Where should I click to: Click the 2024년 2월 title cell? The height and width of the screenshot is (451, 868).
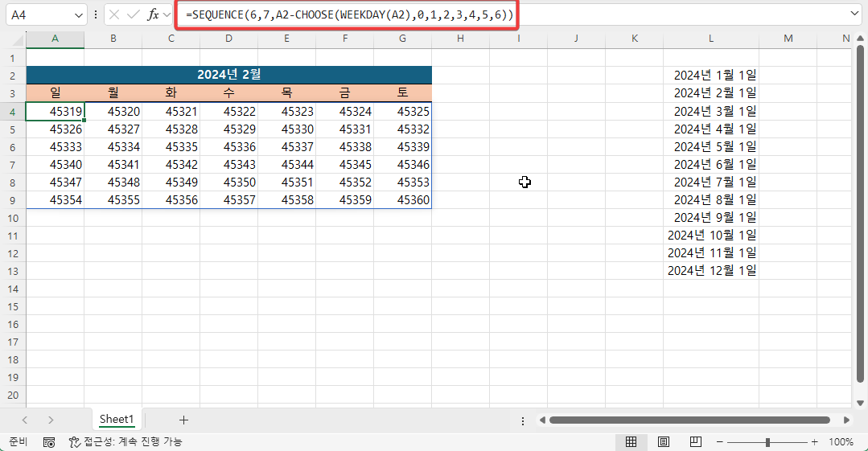click(228, 75)
